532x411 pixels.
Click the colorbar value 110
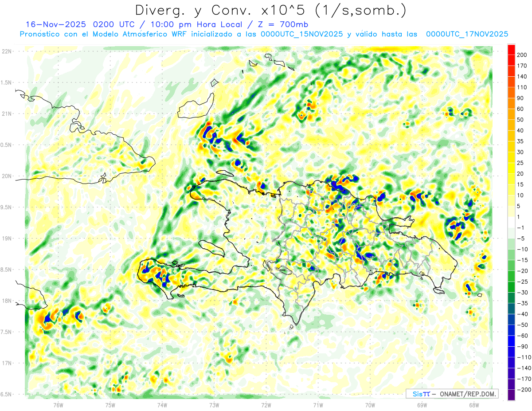click(523, 87)
